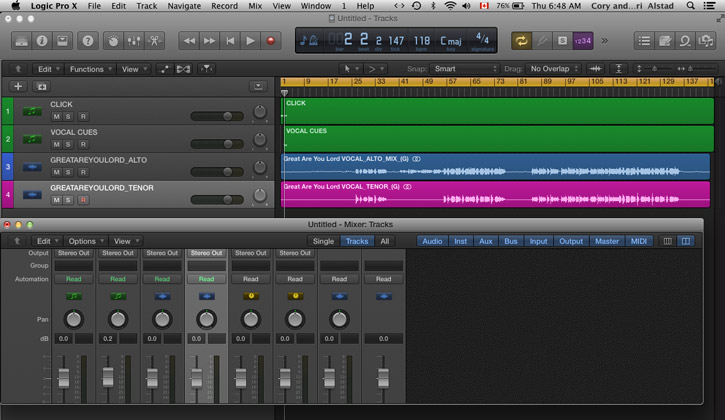Solo the VOCAL CUES track

tap(68, 144)
